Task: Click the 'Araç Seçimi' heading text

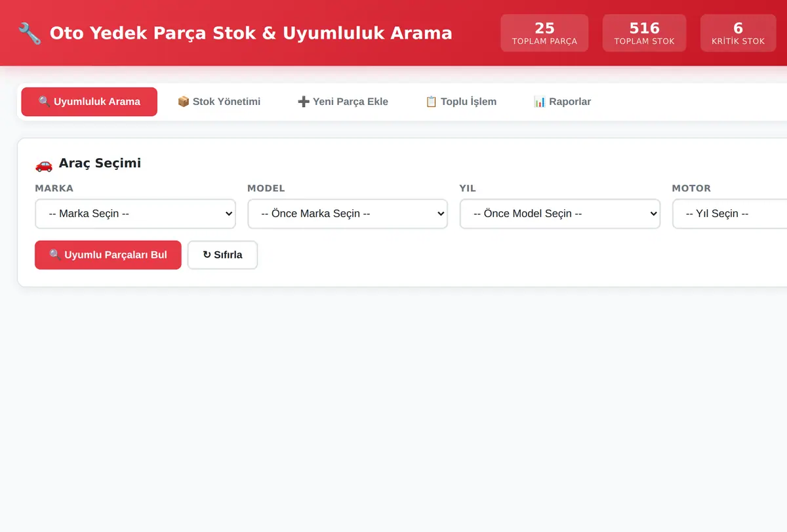Action: 100,163
